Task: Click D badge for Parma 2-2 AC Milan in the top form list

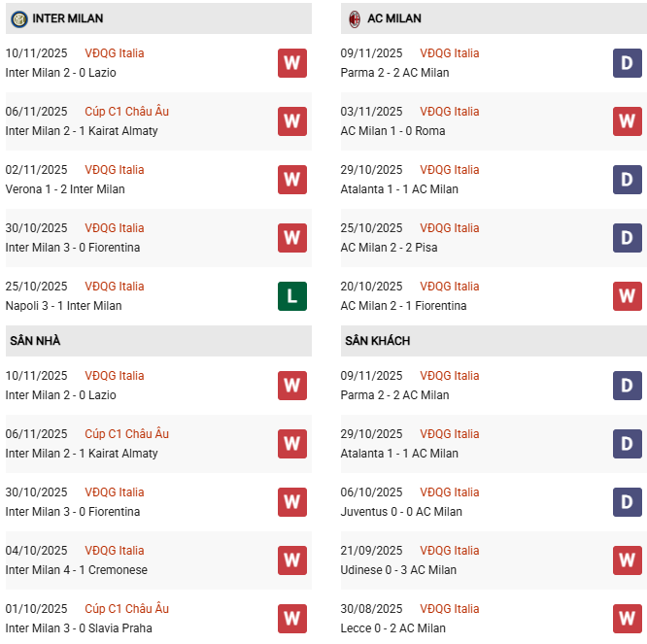Action: tap(628, 63)
